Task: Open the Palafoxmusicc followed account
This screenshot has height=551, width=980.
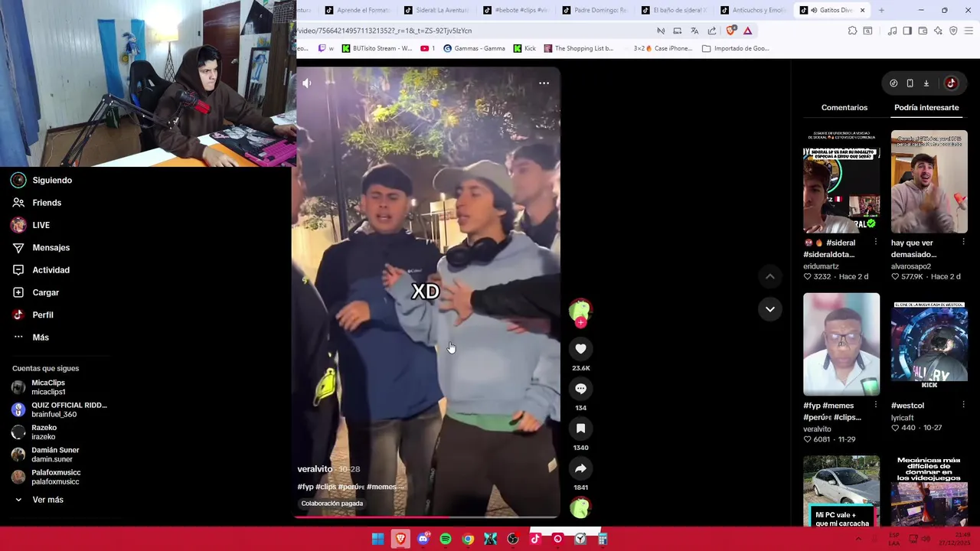Action: [46, 477]
